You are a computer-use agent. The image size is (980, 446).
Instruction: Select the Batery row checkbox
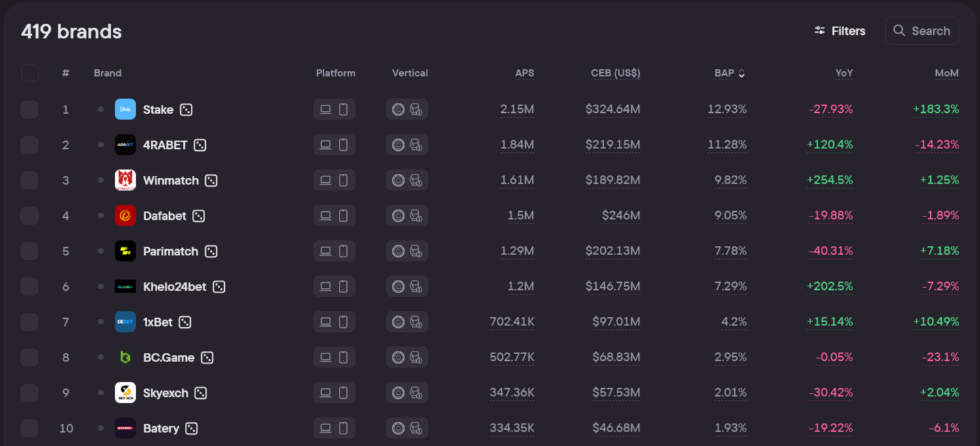[29, 428]
